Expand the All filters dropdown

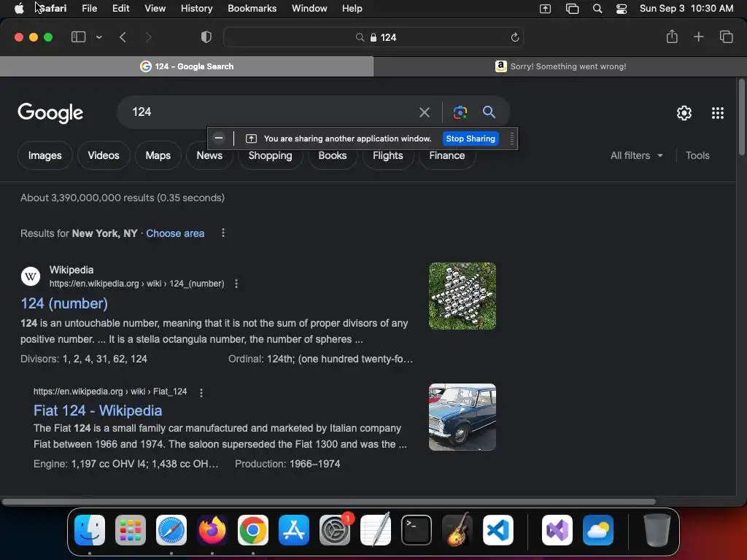636,155
